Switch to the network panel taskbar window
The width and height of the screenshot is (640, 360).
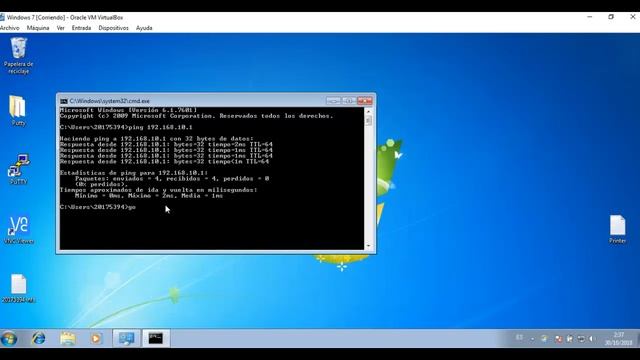[126, 338]
